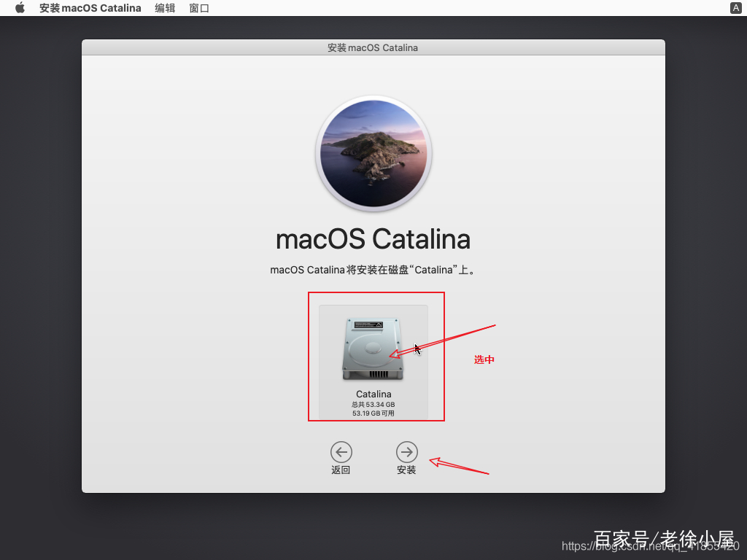Screen dimensions: 747x560
Task: Open the 安装 macOS Catalina menu
Action: pyautogui.click(x=90, y=8)
